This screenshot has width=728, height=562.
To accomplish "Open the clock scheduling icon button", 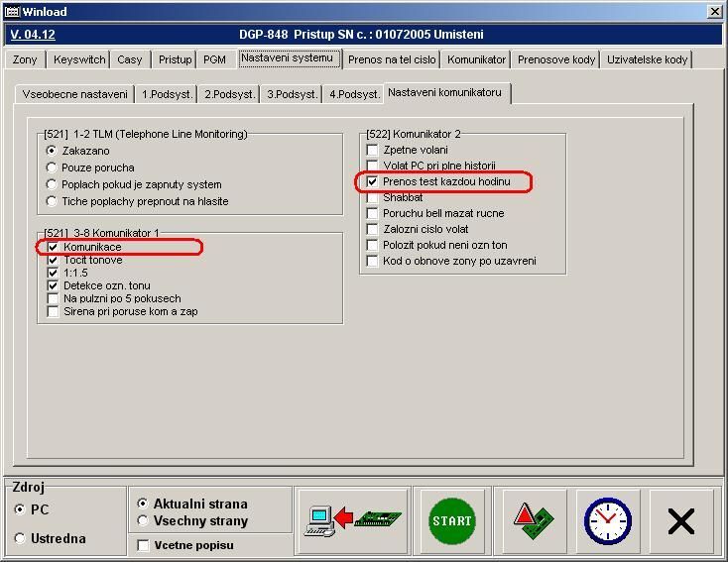I will click(x=607, y=520).
